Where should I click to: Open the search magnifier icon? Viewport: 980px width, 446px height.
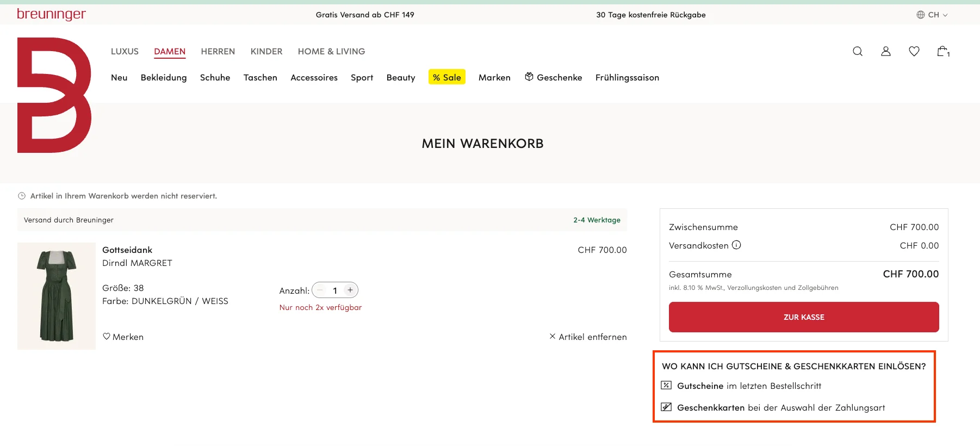[858, 51]
